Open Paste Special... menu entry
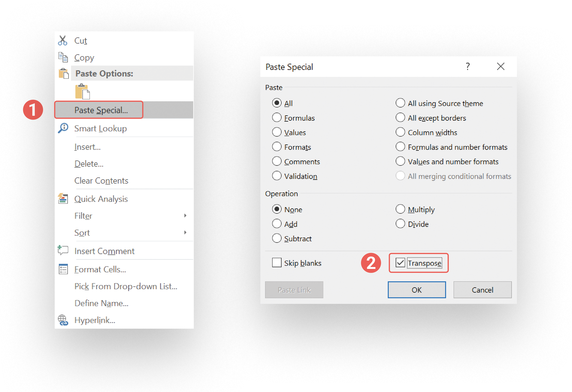This screenshot has width=572, height=392. pyautogui.click(x=124, y=110)
